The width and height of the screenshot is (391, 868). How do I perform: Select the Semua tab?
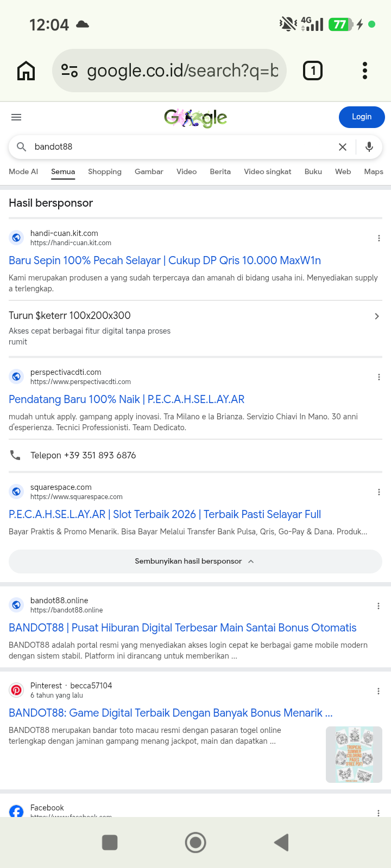coord(63,171)
